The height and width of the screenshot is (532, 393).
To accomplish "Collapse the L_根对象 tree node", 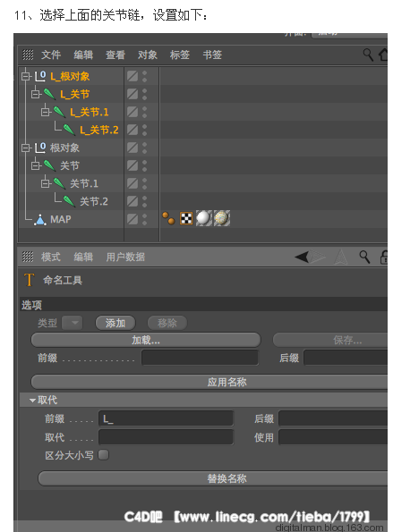I will point(25,76).
